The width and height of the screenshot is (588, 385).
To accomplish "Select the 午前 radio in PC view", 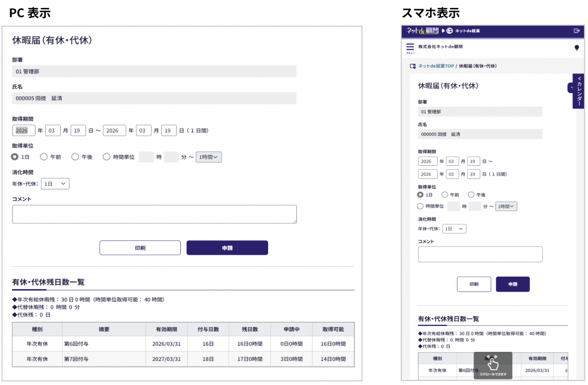I will click(x=44, y=157).
